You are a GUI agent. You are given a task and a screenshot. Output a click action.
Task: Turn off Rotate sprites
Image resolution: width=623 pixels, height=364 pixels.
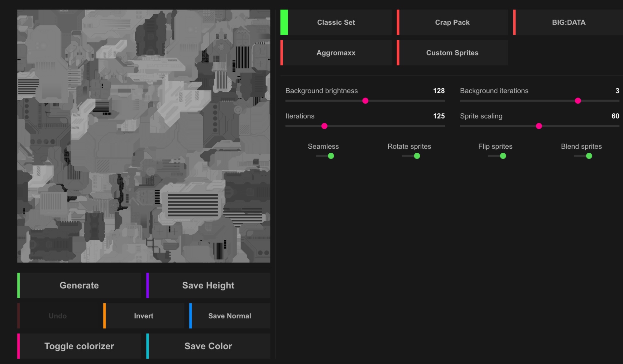(418, 155)
